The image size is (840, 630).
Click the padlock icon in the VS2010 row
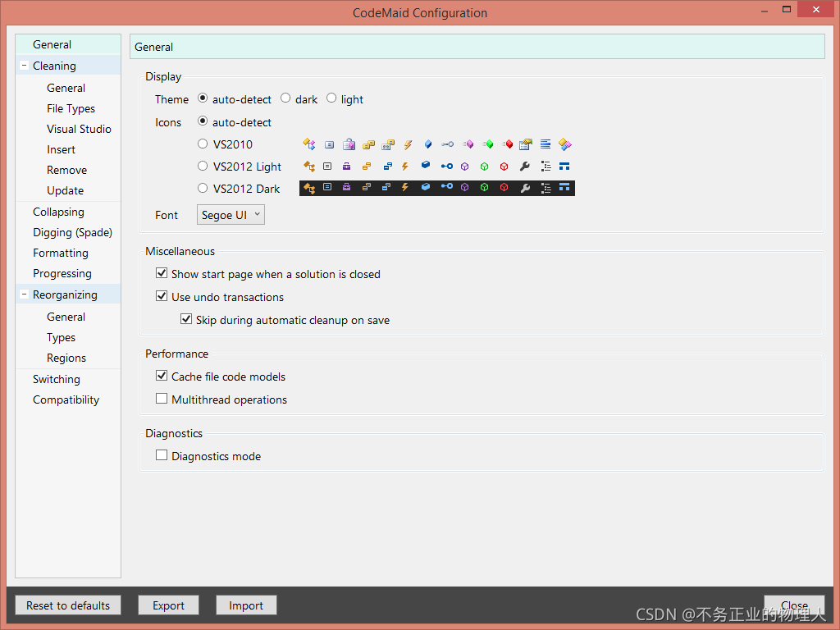[349, 144]
